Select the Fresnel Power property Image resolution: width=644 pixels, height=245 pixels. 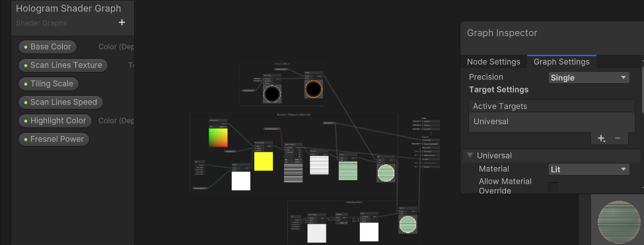coord(54,139)
